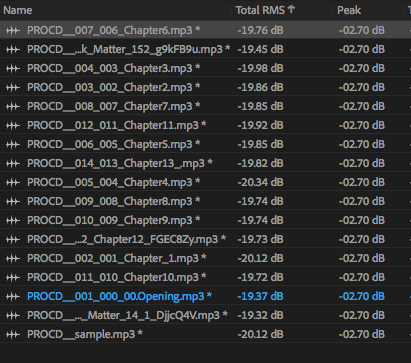This screenshot has width=411, height=363.
Task: Click the -19.76 dB Total RMS value
Action: pos(260,30)
